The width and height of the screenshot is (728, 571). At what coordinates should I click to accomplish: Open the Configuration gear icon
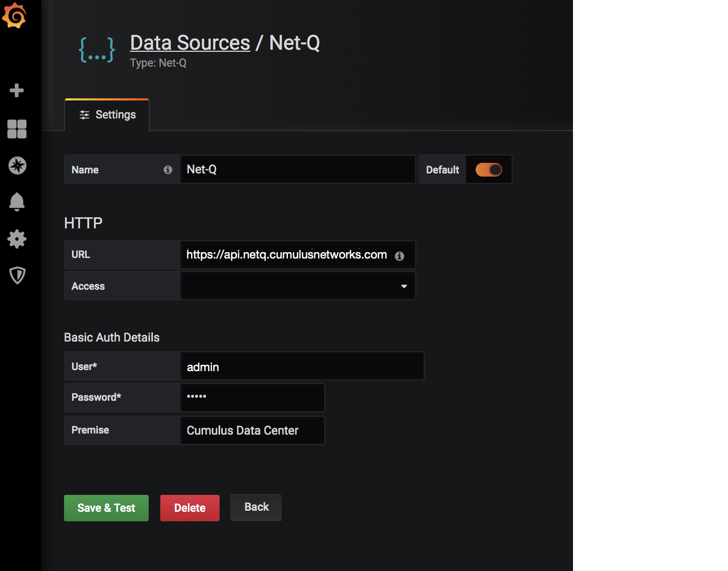(17, 239)
